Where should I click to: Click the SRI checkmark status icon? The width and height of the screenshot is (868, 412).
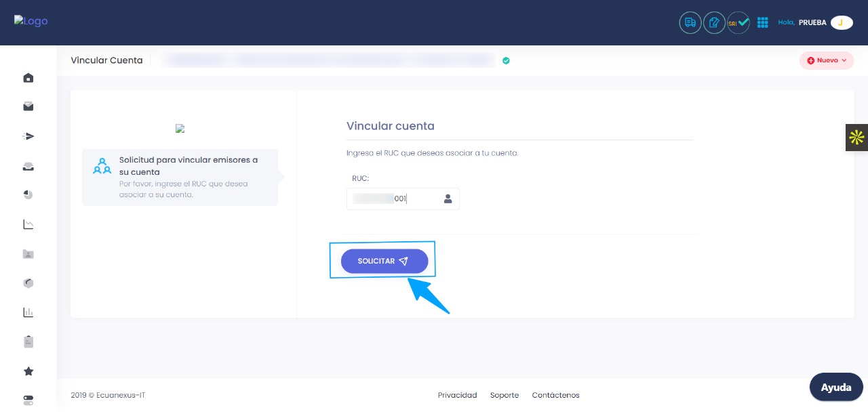coord(738,22)
